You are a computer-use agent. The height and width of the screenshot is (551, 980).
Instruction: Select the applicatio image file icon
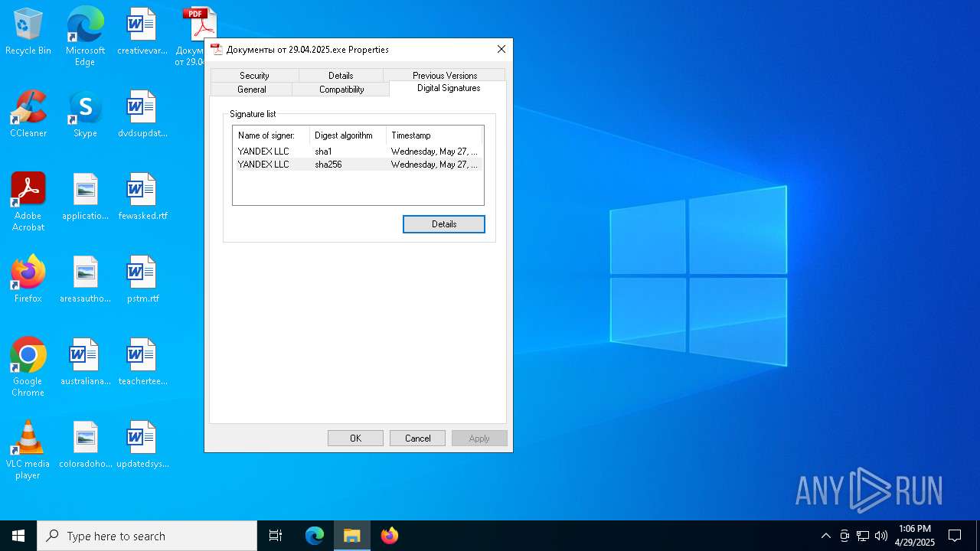[x=85, y=197]
